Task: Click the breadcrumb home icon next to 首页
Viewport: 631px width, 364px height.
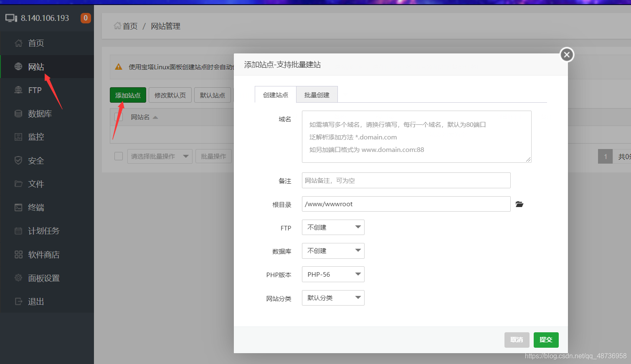Action: (117, 26)
